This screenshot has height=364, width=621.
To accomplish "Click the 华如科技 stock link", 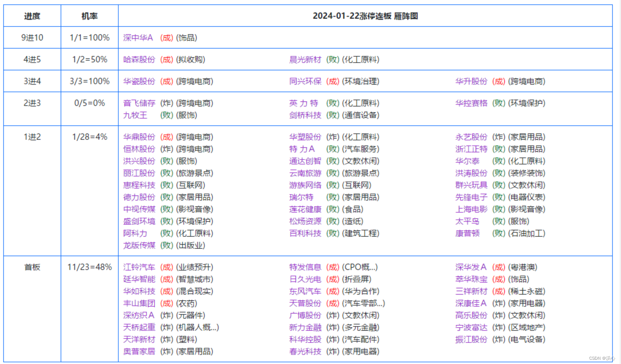I will coord(139,291).
